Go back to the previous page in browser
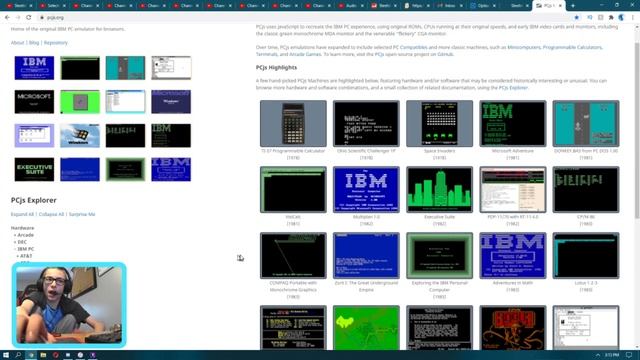This screenshot has height=360, width=640. pyautogui.click(x=7, y=18)
